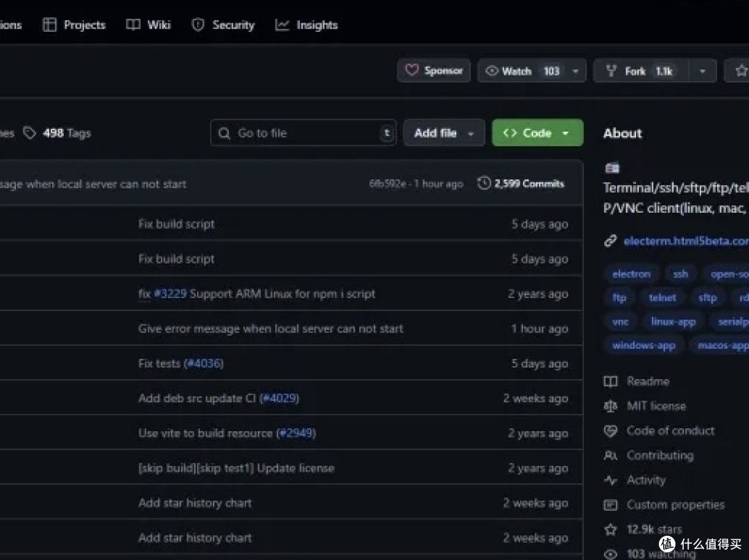Click the Security shield icon

[198, 25]
